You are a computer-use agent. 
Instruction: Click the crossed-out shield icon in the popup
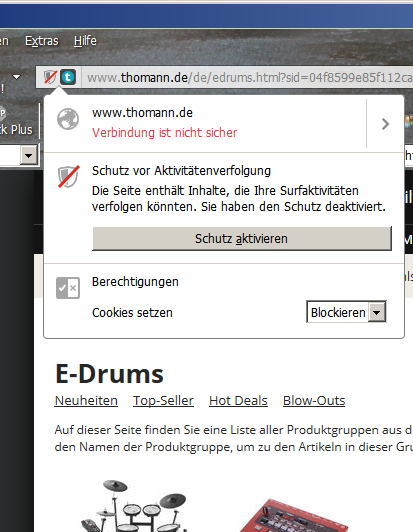tap(69, 176)
